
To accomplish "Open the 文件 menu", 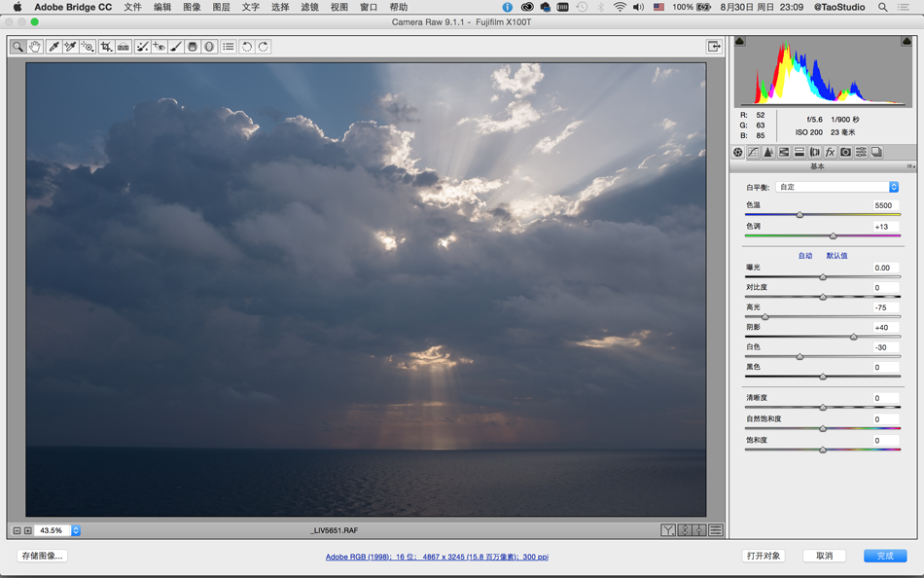I will click(132, 7).
